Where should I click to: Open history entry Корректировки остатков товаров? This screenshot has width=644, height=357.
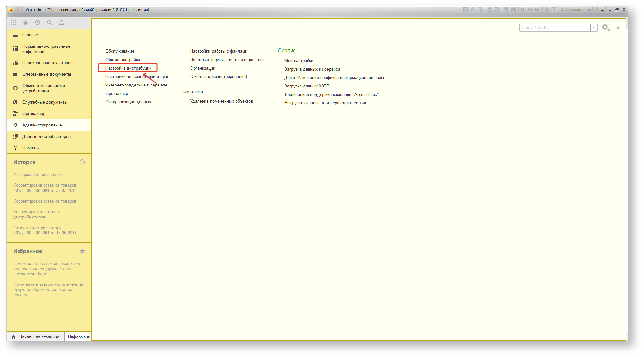click(x=45, y=201)
